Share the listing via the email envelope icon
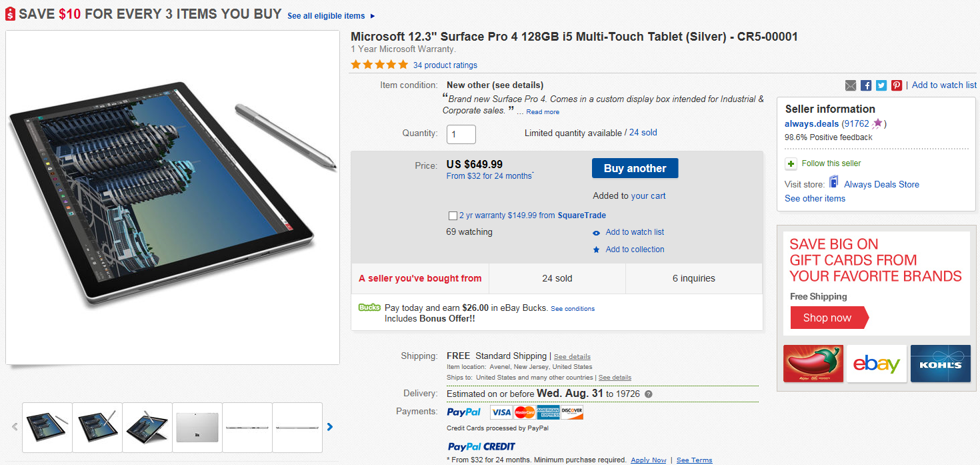The width and height of the screenshot is (980, 465). pos(851,85)
